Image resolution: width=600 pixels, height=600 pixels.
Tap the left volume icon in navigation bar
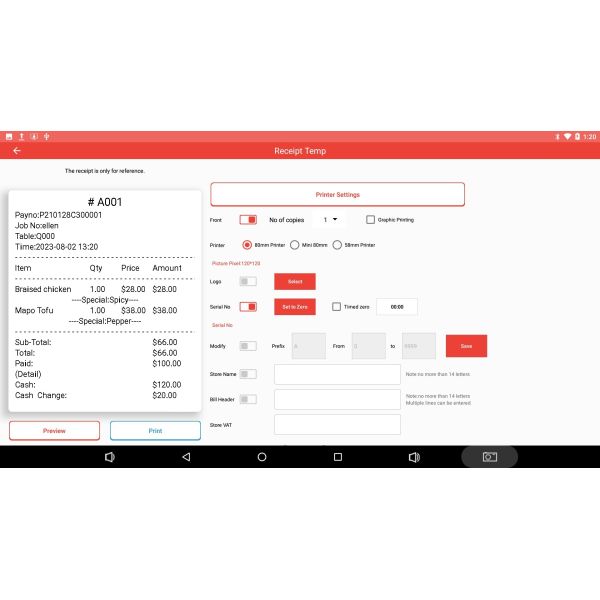point(110,457)
